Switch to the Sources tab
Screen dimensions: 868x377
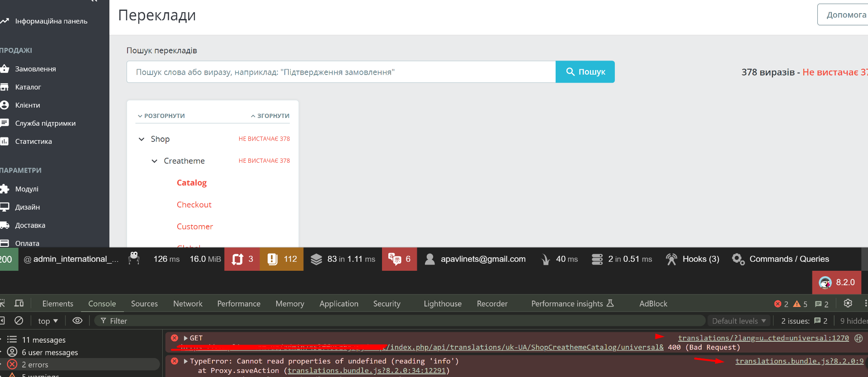point(145,304)
